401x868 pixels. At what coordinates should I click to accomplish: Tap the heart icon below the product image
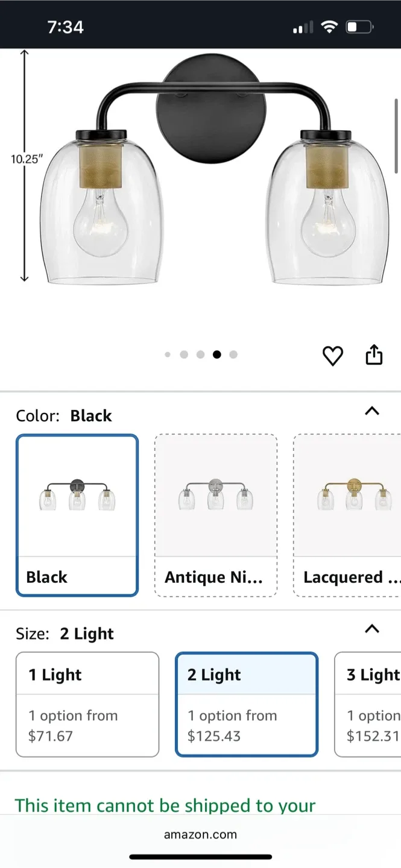point(332,356)
